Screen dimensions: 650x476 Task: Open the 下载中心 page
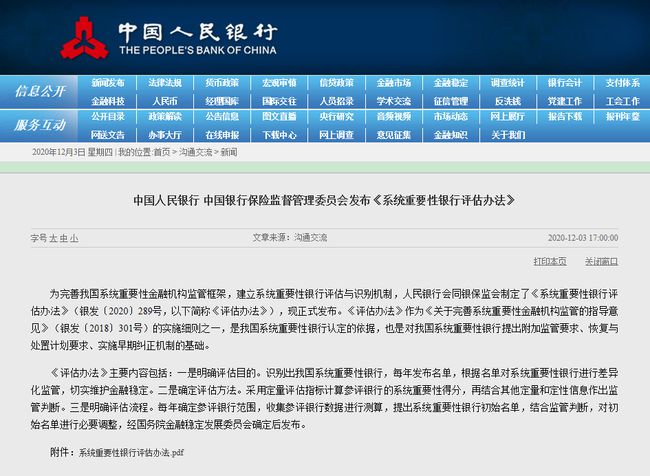coord(279,134)
